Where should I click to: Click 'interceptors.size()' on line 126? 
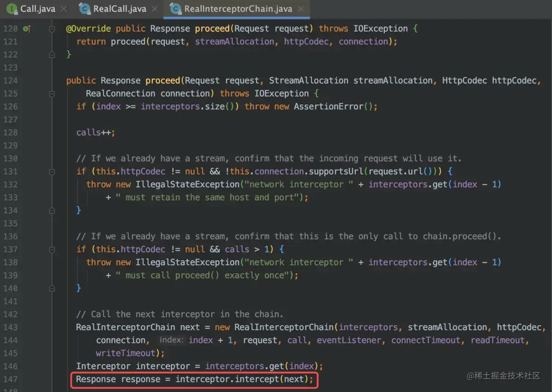190,107
